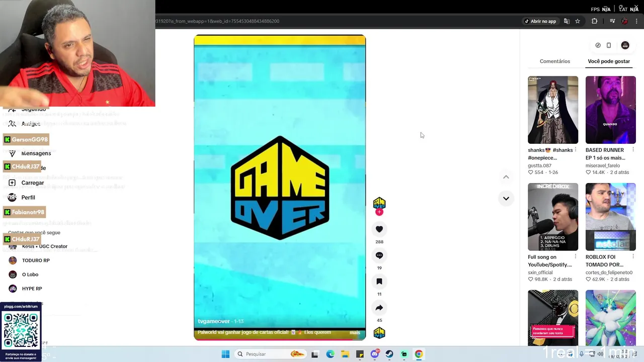Open Sticky Notes from the taskbar
Viewport: 644px width, 362px height.
tap(360, 354)
